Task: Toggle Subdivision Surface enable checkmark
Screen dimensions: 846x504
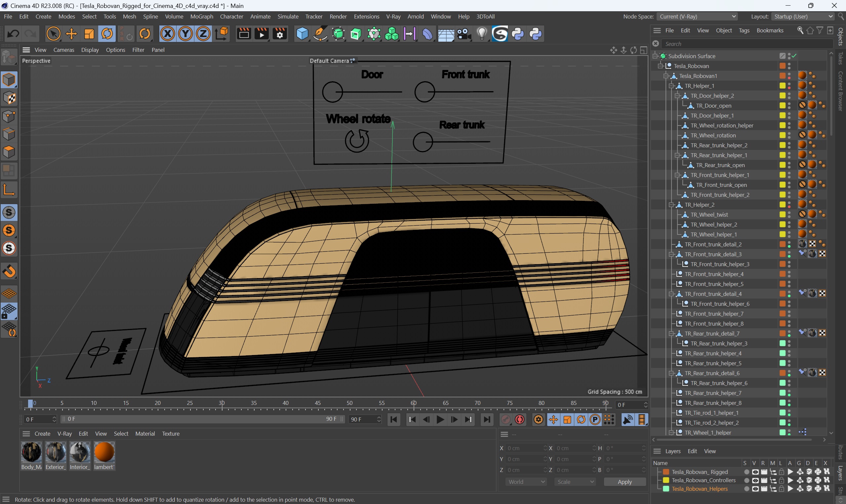Action: [794, 56]
